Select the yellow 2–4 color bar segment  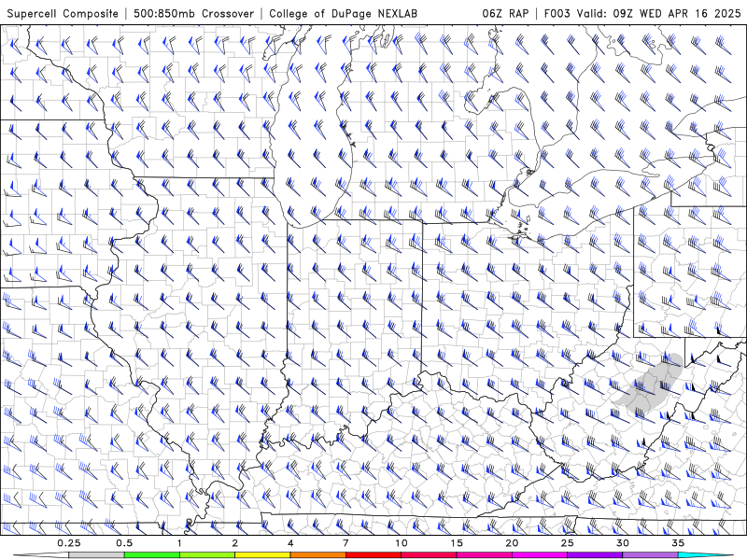pos(262,555)
